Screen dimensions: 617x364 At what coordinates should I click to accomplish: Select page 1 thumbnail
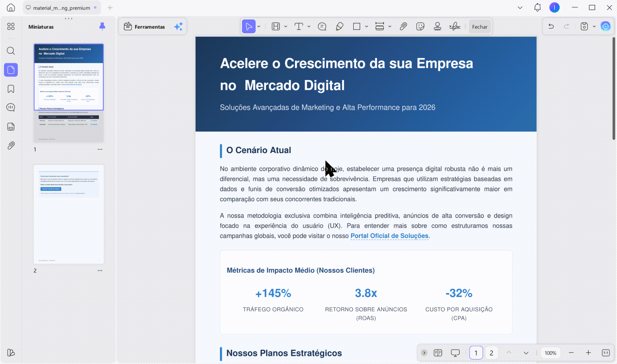click(68, 93)
